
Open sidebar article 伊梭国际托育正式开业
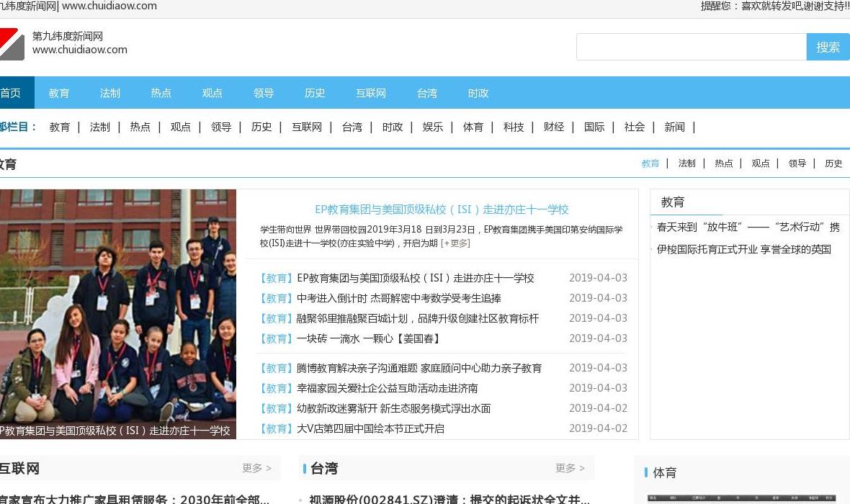pos(743,249)
